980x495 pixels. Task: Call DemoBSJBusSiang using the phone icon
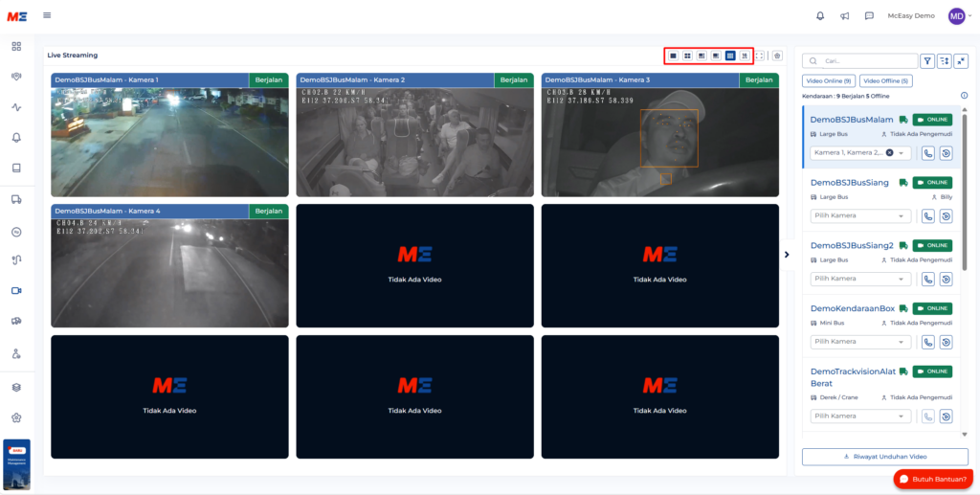(928, 215)
